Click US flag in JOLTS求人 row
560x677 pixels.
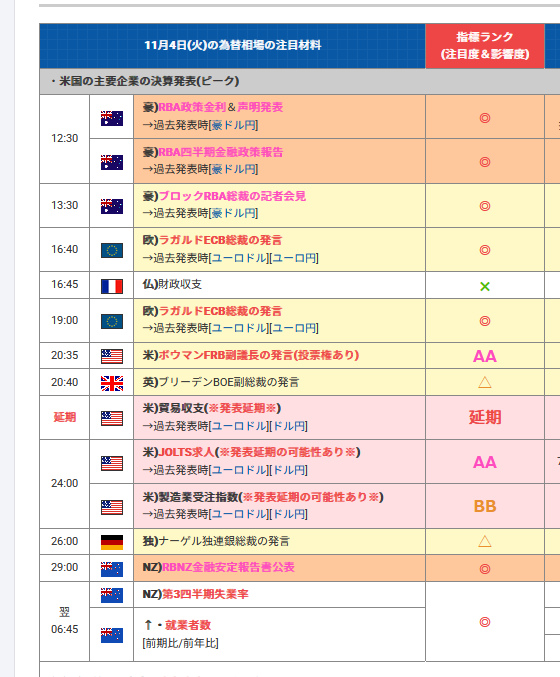pos(112,463)
